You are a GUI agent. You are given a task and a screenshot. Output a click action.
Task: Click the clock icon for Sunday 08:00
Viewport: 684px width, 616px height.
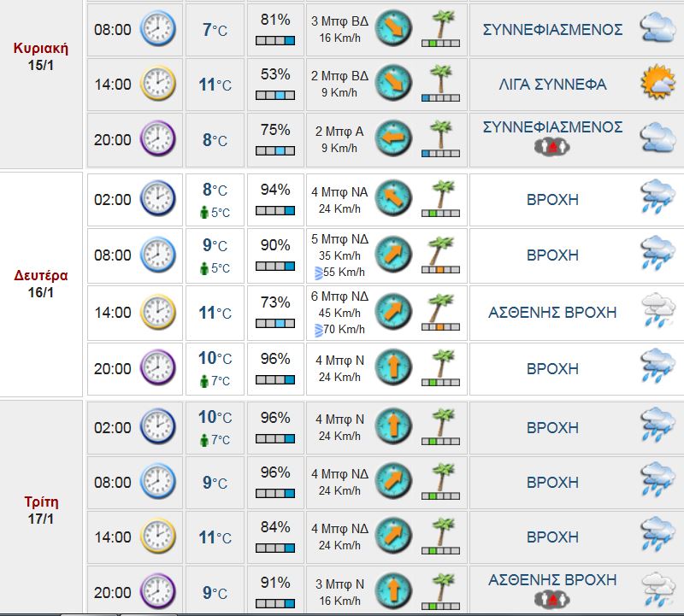pyautogui.click(x=157, y=29)
